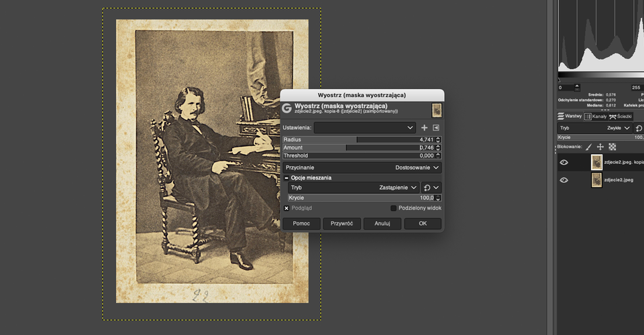Click the Pomoc button

tap(301, 224)
